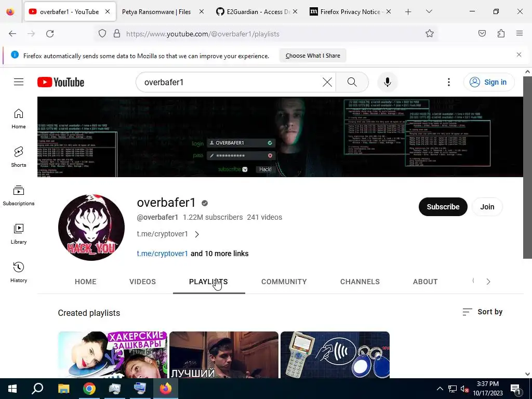The image size is (532, 399).
Task: Subscribe to the overbafer1 channel
Action: click(443, 207)
